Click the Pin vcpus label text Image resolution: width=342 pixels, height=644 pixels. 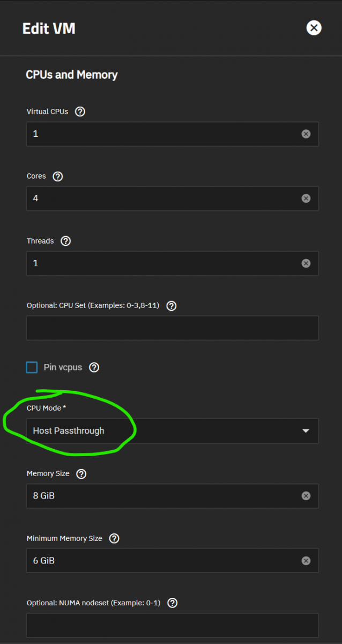point(64,368)
